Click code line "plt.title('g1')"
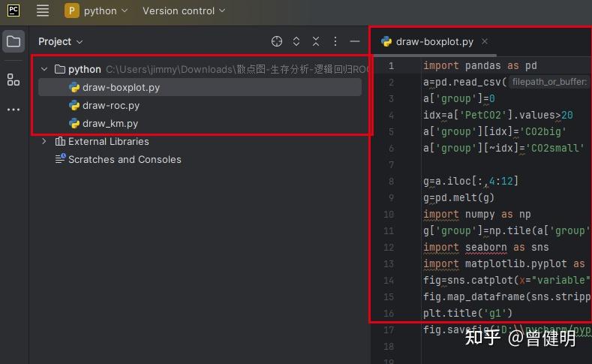The height and width of the screenshot is (364, 592). [467, 314]
